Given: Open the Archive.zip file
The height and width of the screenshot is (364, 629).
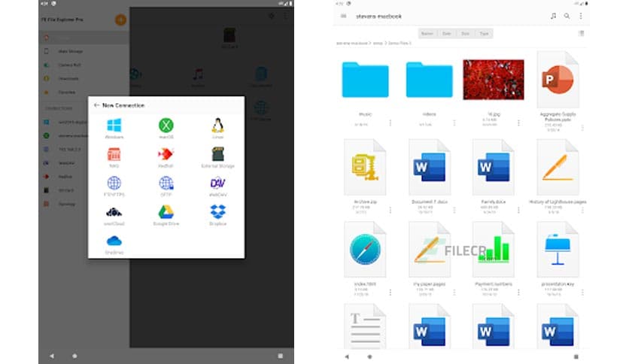Looking at the screenshot, I should point(365,167).
